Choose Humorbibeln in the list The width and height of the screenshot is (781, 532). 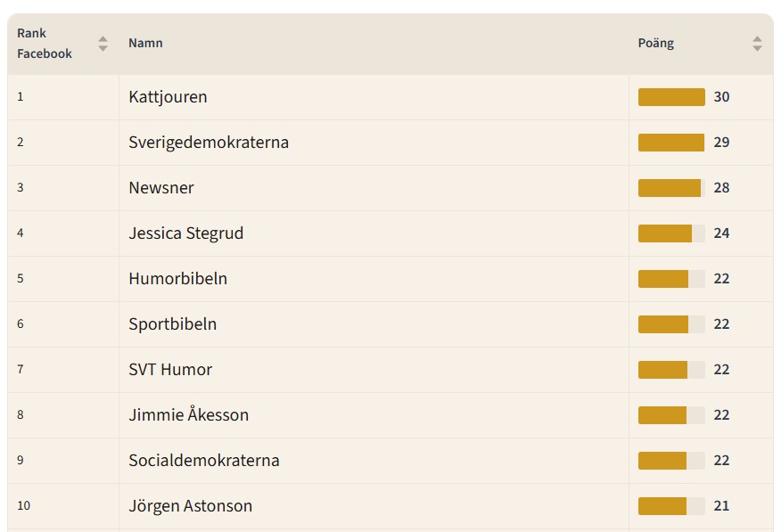(177, 279)
